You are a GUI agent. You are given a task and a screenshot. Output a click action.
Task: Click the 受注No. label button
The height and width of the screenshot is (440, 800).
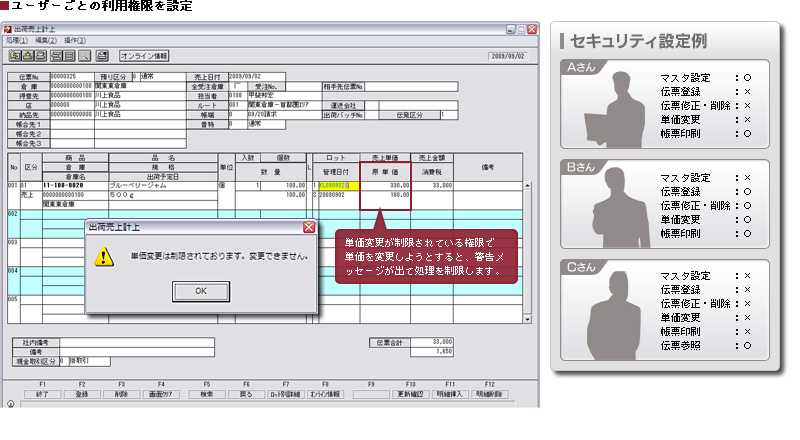tap(266, 87)
